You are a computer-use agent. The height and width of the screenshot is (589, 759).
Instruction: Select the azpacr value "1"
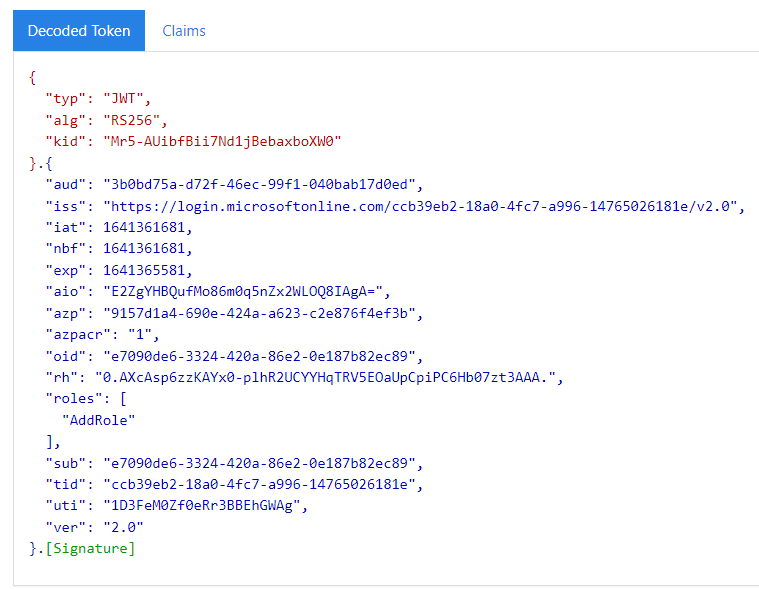[x=140, y=334]
